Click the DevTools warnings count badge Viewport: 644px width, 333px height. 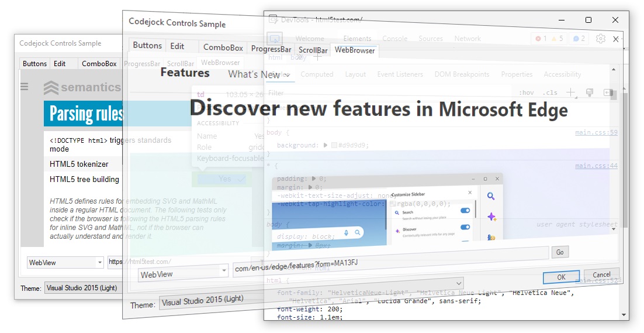click(558, 38)
